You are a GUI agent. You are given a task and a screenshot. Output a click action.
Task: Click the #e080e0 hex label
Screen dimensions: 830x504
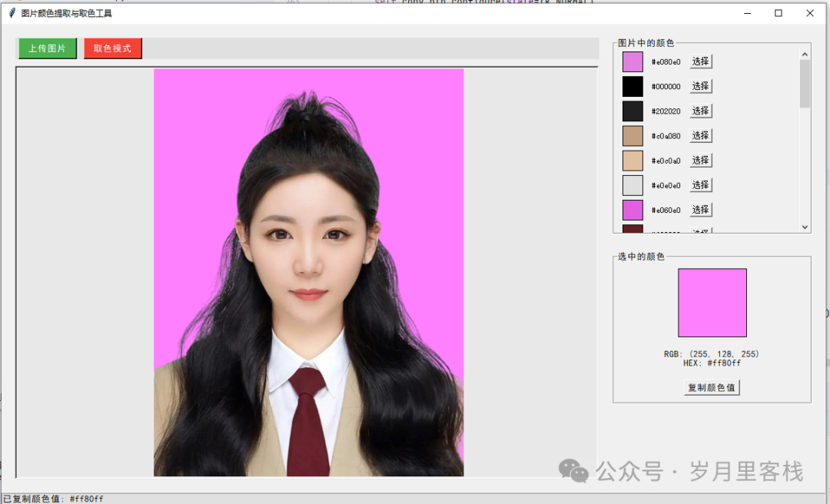666,62
